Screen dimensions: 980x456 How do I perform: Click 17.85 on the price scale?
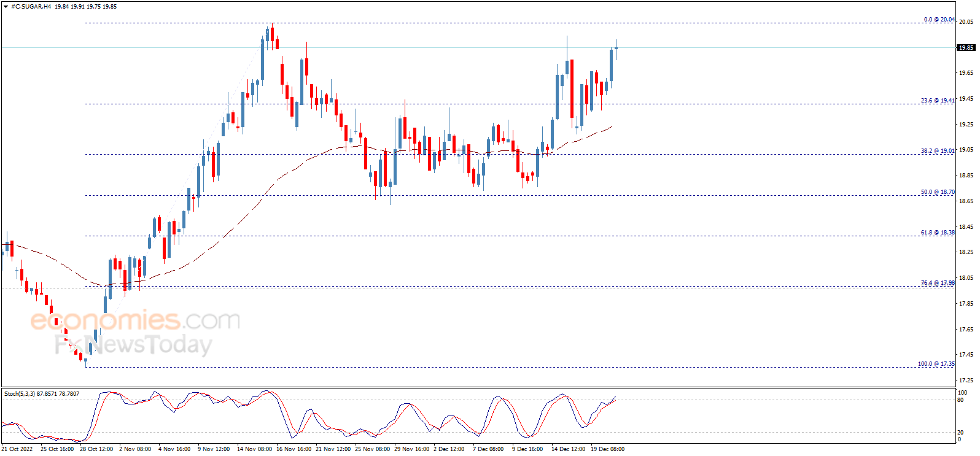point(966,304)
